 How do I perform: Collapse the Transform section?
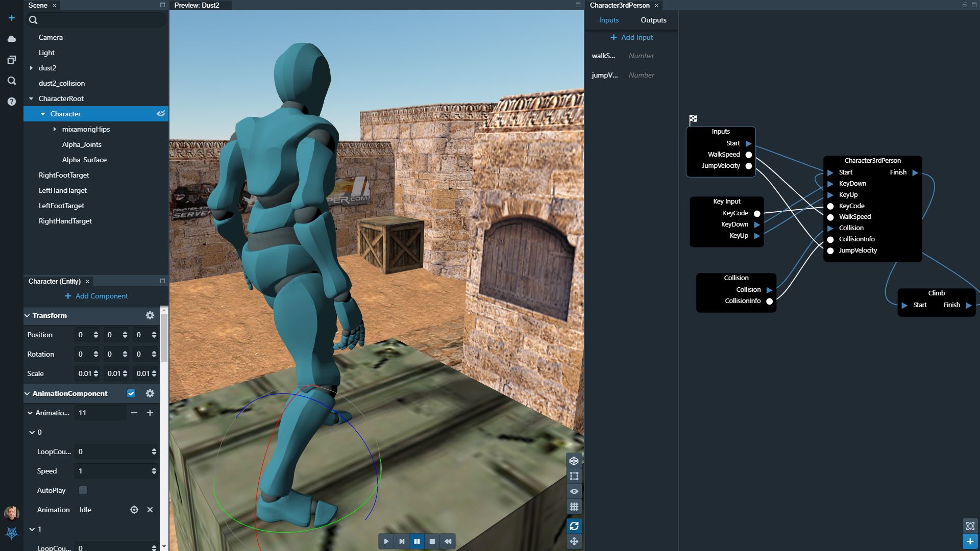[28, 315]
